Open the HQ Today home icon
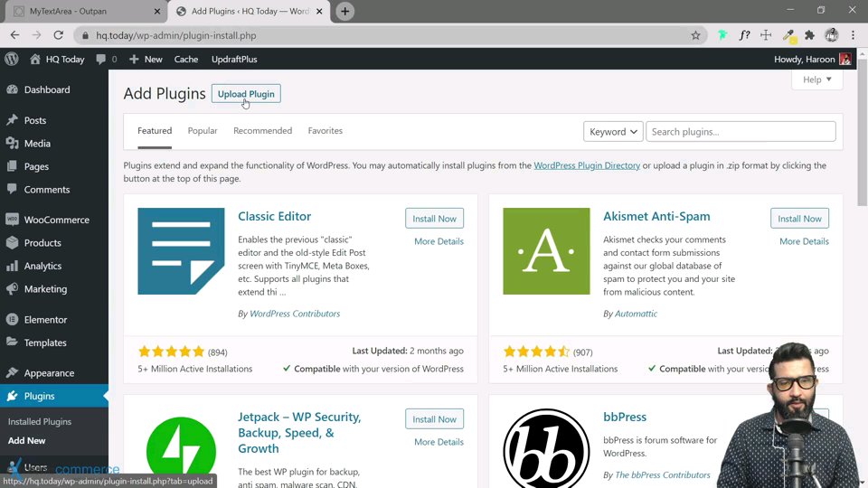This screenshot has width=868, height=488. pos(35,60)
